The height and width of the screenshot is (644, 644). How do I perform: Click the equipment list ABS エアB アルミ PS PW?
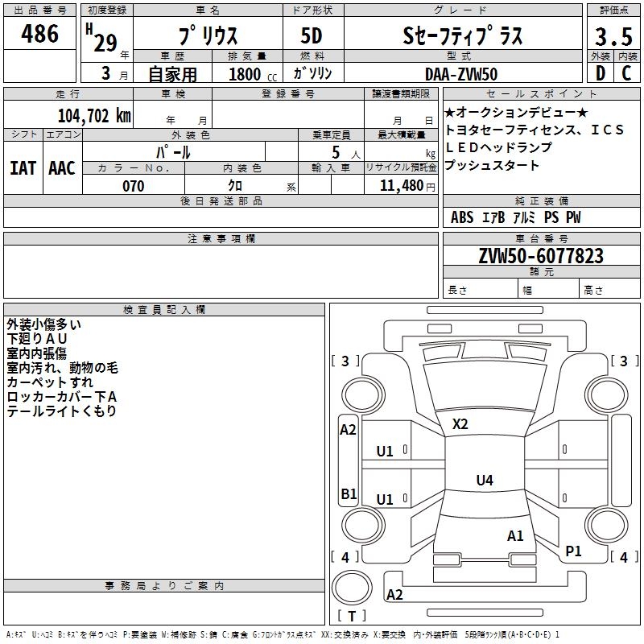(516, 217)
